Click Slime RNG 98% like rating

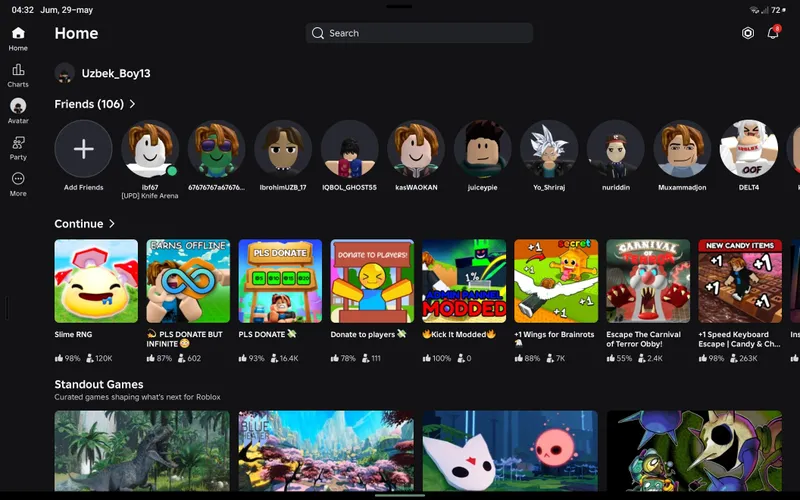tap(67, 358)
